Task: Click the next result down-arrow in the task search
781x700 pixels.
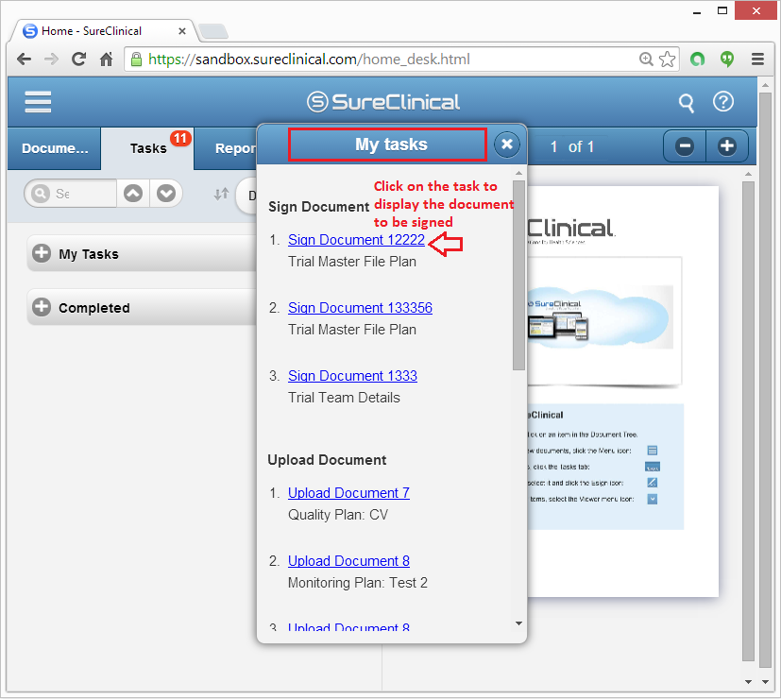Action: point(166,194)
